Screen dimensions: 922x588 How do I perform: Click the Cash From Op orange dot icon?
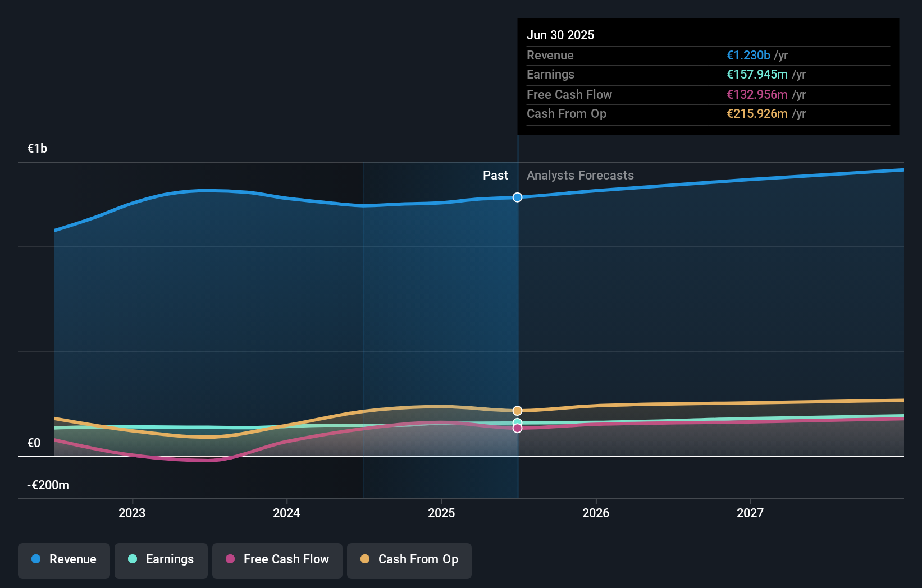pyautogui.click(x=365, y=559)
